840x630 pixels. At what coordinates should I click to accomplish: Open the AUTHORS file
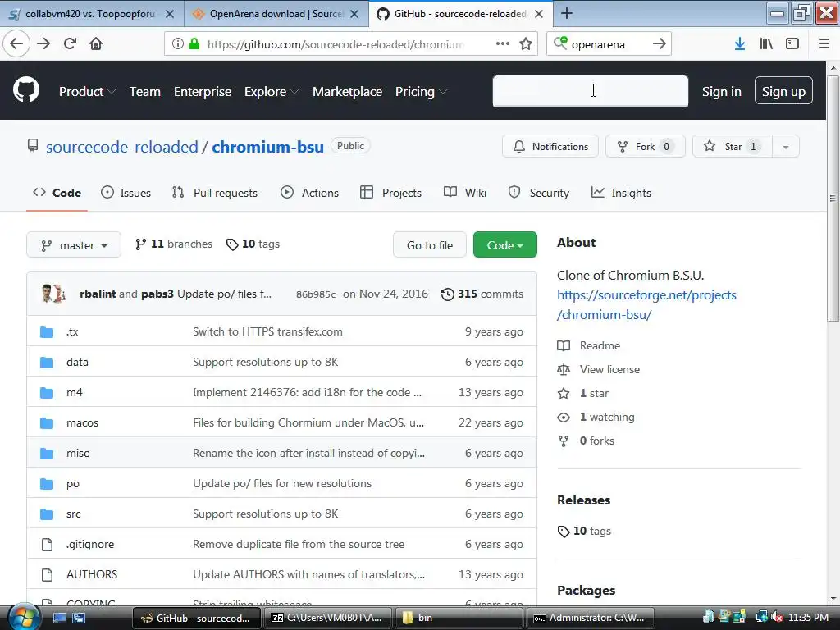coord(92,574)
